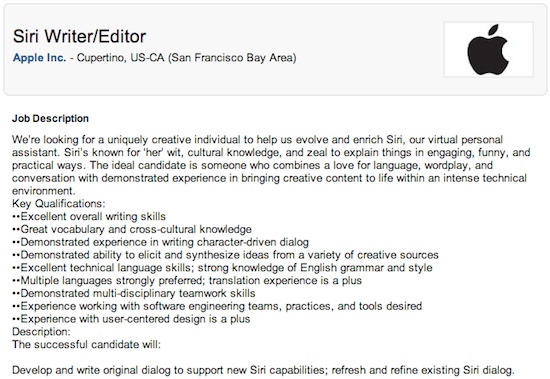Image resolution: width=550 pixels, height=379 pixels.
Task: Click the multi-disciplinary teamwork skills bullet
Action: (x=134, y=293)
